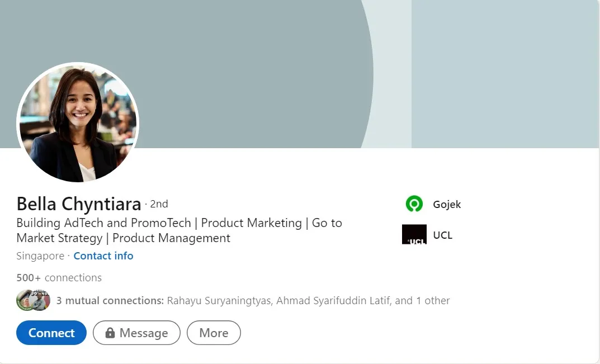
Task: Click the mutual connections avatar thumbnails
Action: pyautogui.click(x=34, y=301)
